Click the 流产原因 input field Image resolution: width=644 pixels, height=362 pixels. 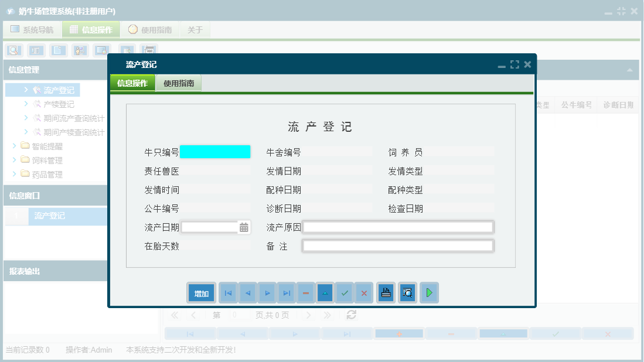tap(398, 227)
